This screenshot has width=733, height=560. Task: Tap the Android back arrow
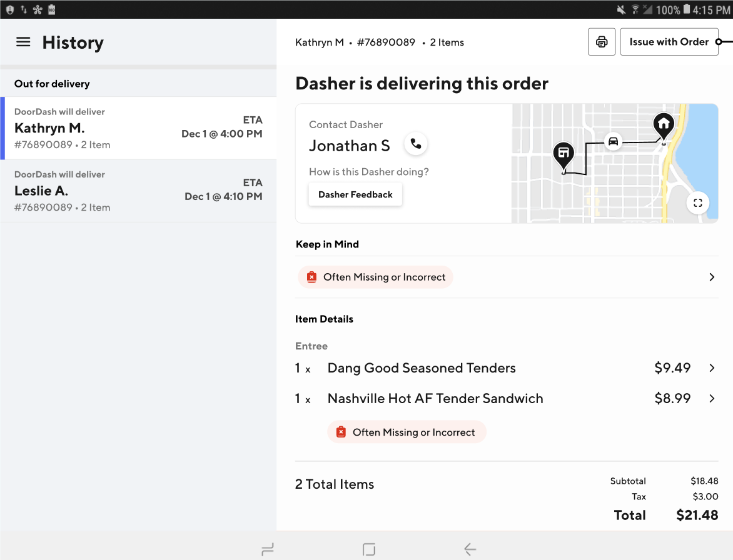(470, 549)
